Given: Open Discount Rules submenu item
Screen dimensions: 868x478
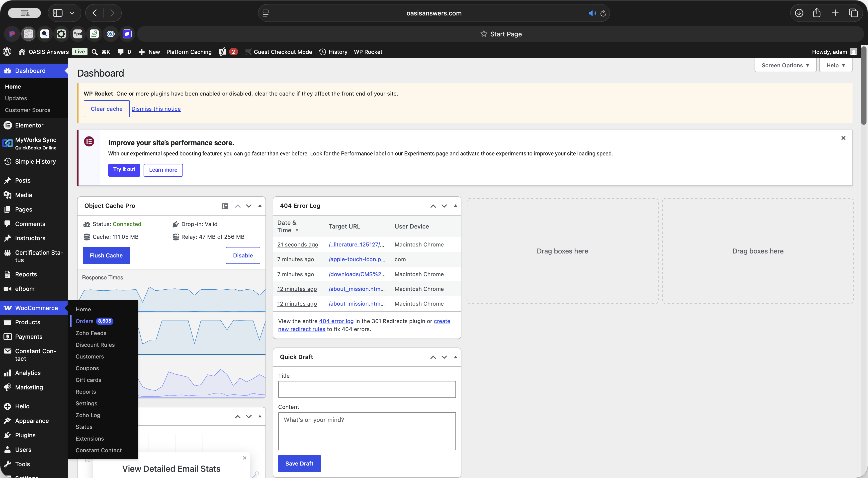Looking at the screenshot, I should click(95, 345).
